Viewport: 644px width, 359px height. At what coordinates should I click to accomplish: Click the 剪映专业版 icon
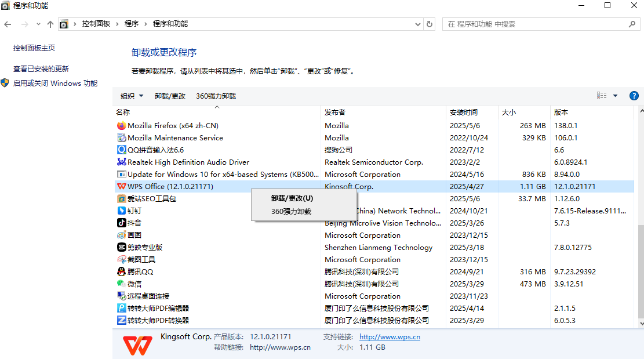pyautogui.click(x=122, y=247)
